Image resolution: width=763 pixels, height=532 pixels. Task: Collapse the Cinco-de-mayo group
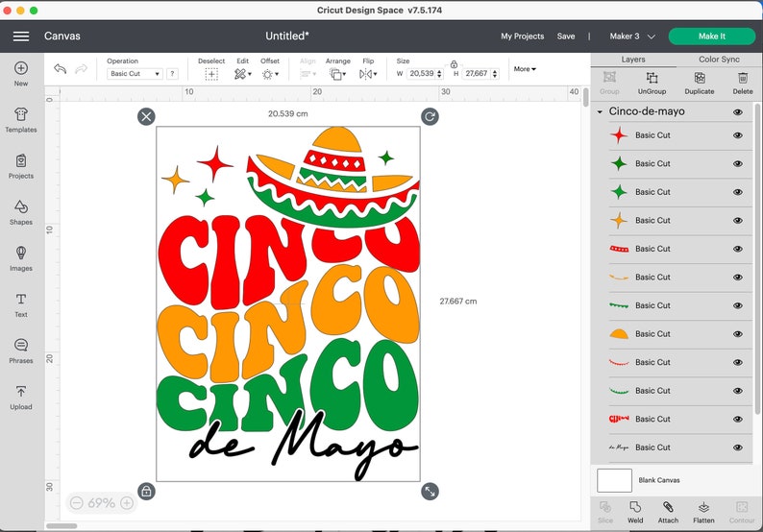pyautogui.click(x=600, y=111)
